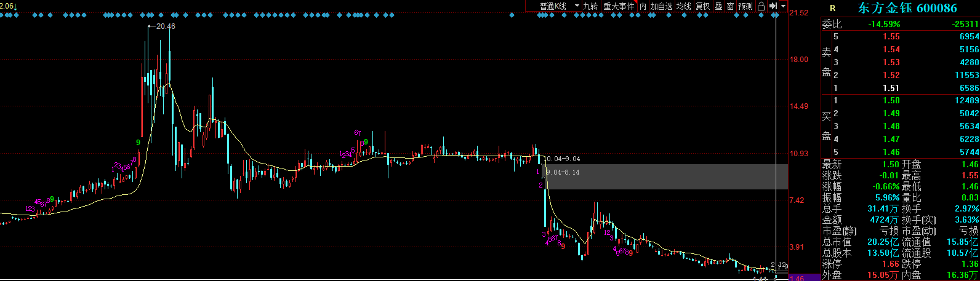The image size is (980, 281).
Task: Click the 流通值 value 15.85亿
Action: [x=963, y=242]
